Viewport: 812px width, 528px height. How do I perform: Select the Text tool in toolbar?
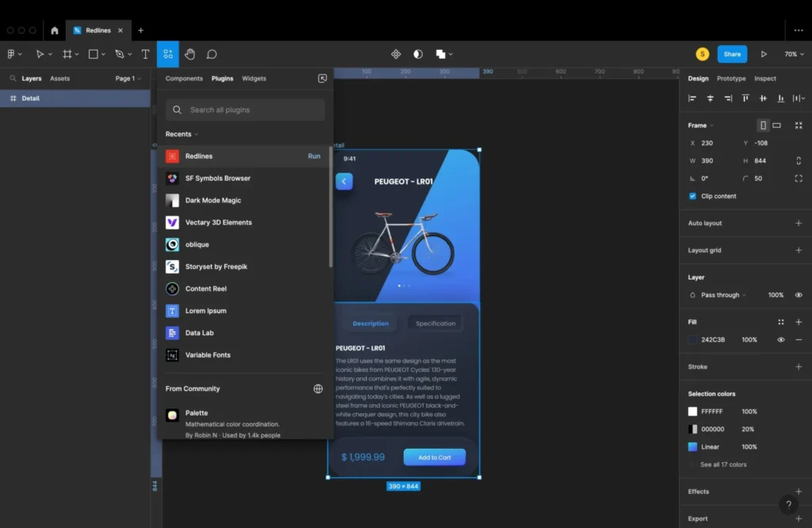tap(145, 54)
